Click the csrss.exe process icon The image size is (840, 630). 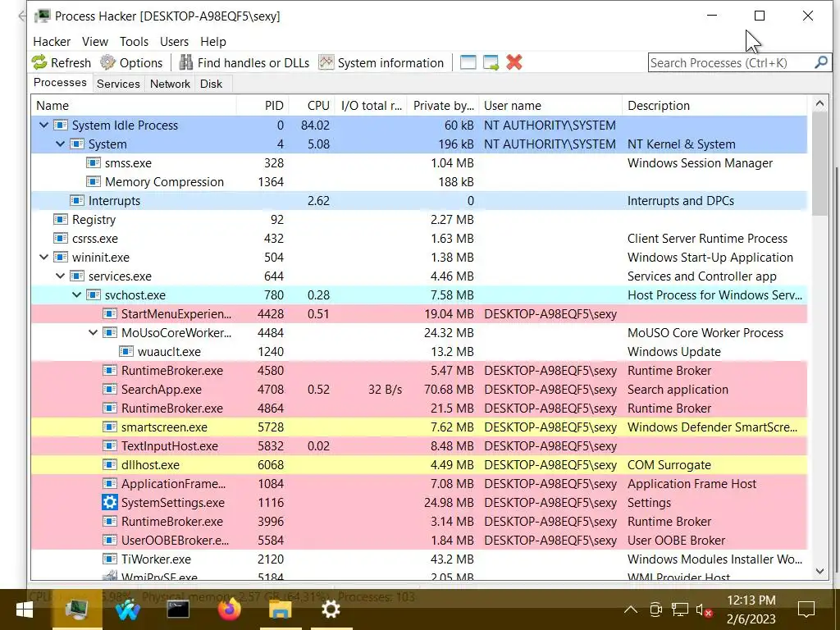click(x=61, y=239)
